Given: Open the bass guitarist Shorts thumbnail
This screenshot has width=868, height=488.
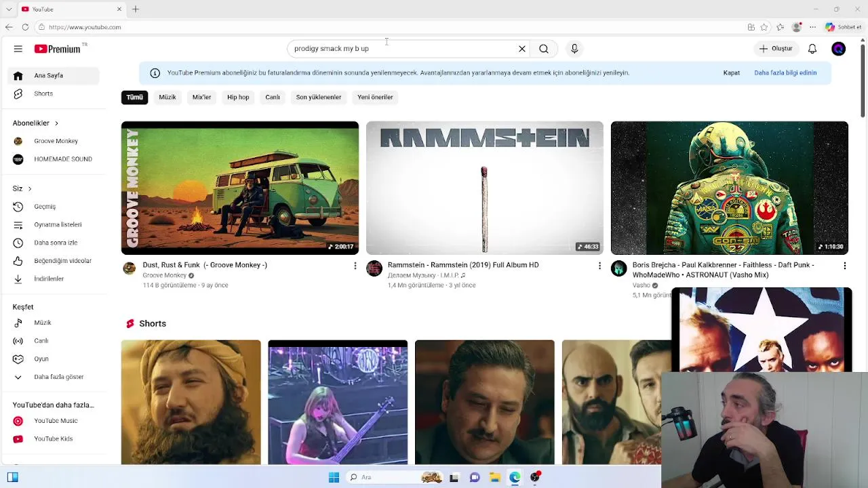Looking at the screenshot, I should [x=338, y=403].
